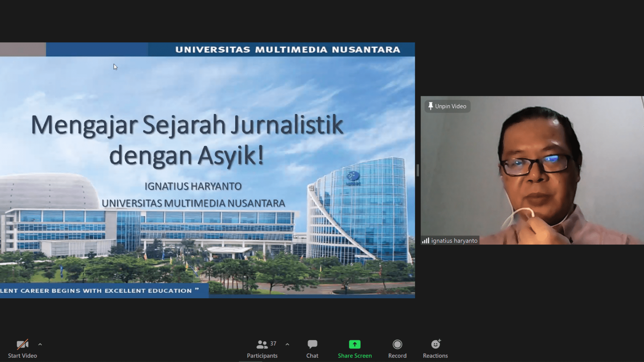
Task: Open the Reactions smiley icon
Action: 435,344
